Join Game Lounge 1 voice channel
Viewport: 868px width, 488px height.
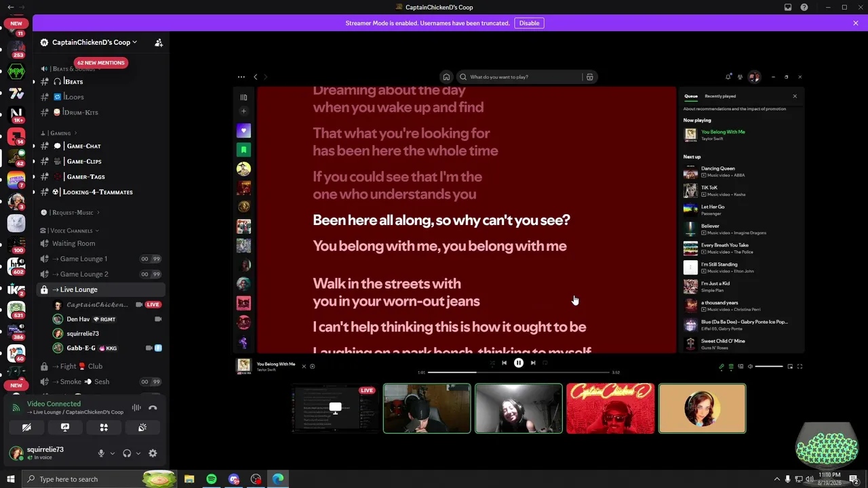101,258
